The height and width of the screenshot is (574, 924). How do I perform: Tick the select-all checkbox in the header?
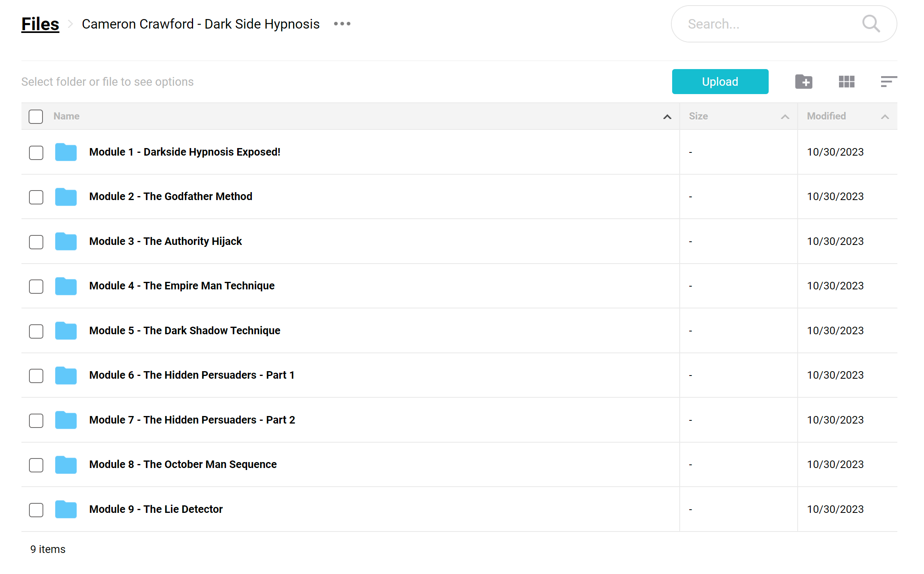pyautogui.click(x=36, y=116)
